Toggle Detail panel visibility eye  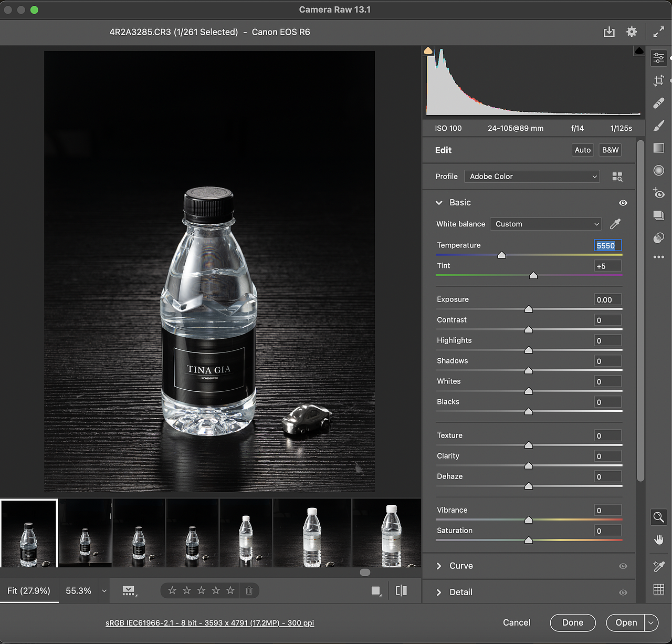click(623, 593)
